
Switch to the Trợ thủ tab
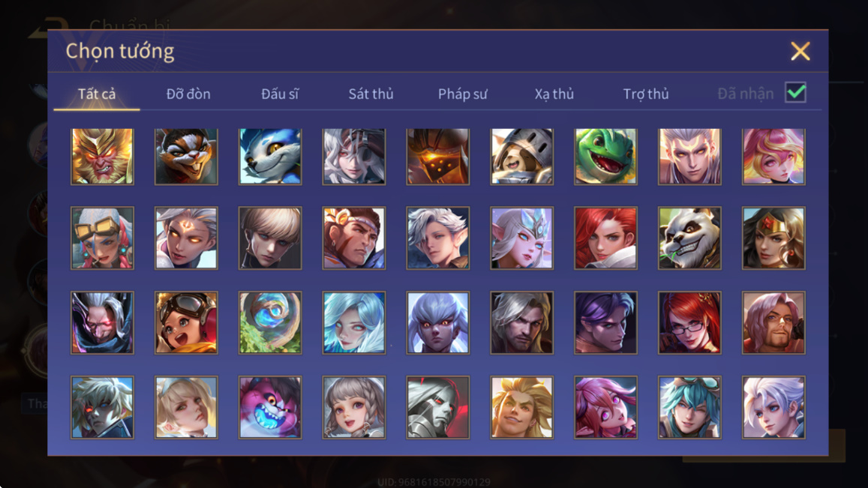click(x=646, y=94)
